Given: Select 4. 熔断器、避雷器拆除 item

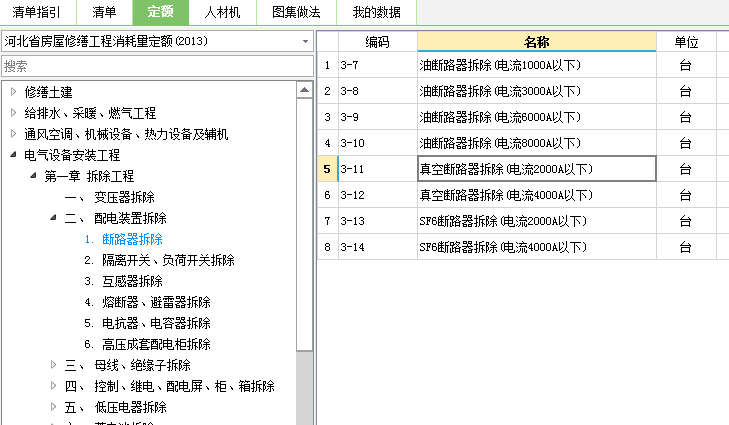Looking at the screenshot, I should [x=147, y=302].
